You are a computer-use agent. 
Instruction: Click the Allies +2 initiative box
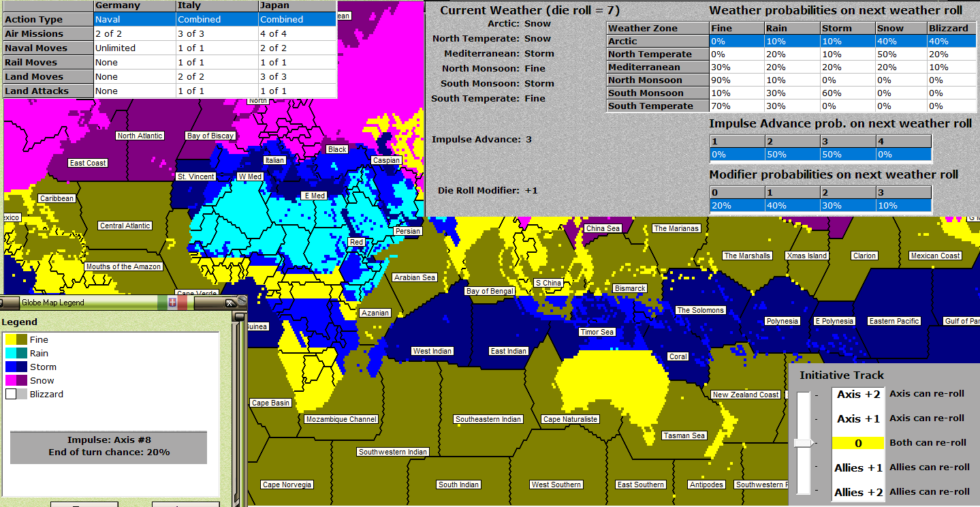[858, 492]
